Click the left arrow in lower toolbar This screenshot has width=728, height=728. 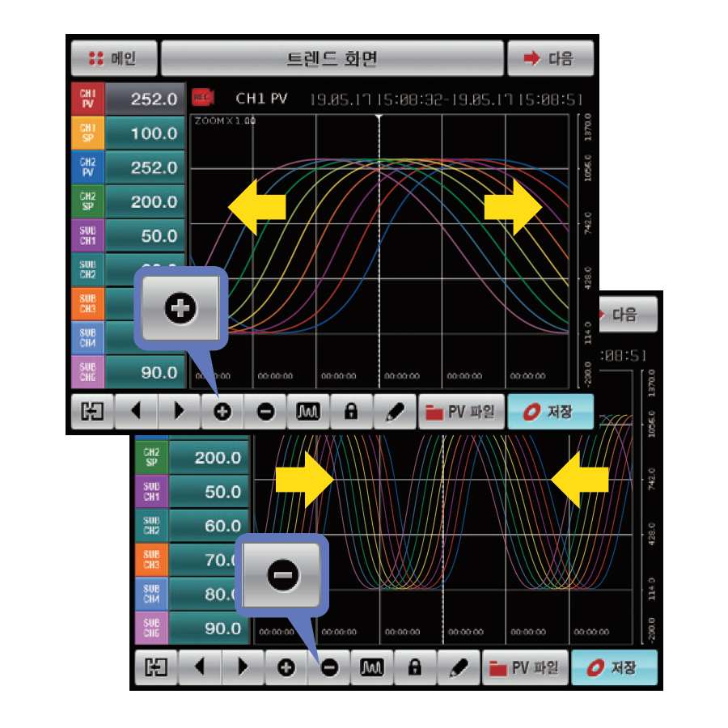[x=200, y=667]
